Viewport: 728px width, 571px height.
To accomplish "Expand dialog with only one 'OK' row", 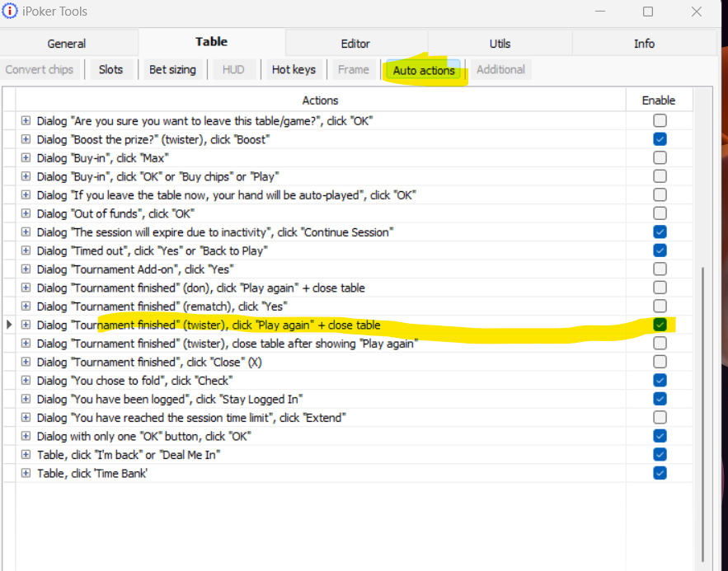I will tap(26, 436).
